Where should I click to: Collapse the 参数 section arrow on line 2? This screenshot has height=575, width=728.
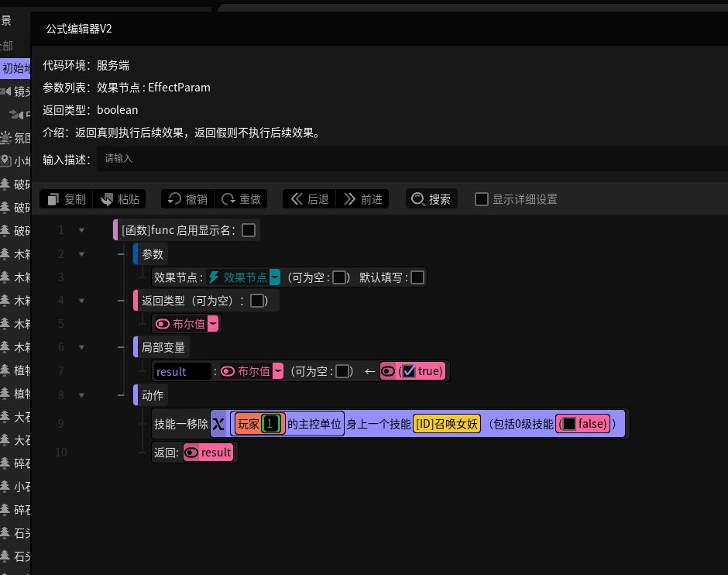click(x=82, y=254)
